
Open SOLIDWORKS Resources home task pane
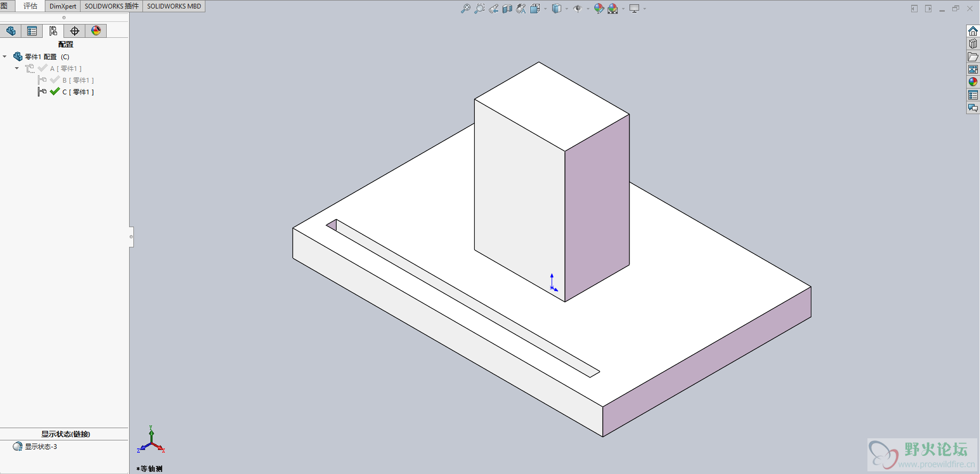(973, 31)
